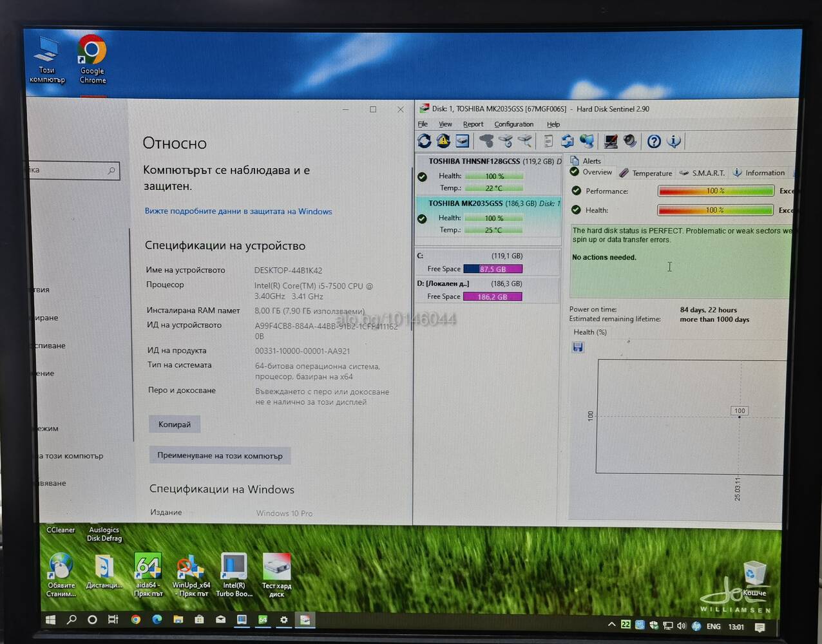Click the blue info about icon
Screen dimensions: 822x644
pyautogui.click(x=673, y=141)
